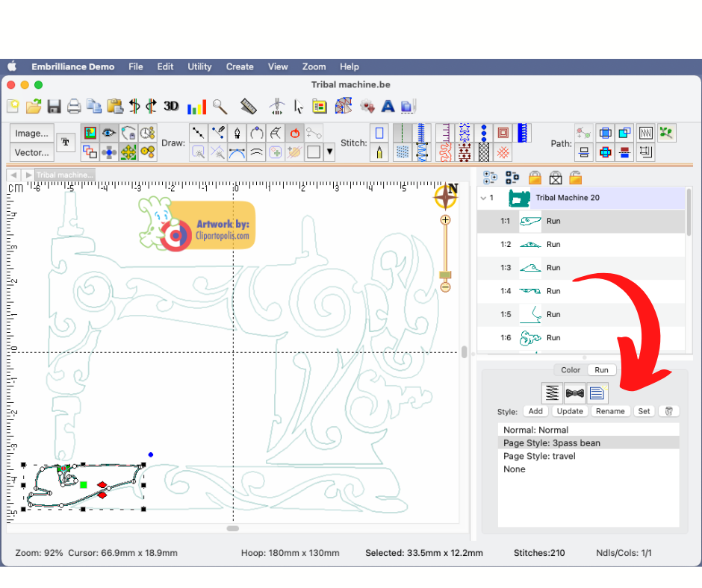Open the draw shape dropdown arrow
This screenshot has height=588, width=702.
(x=329, y=152)
